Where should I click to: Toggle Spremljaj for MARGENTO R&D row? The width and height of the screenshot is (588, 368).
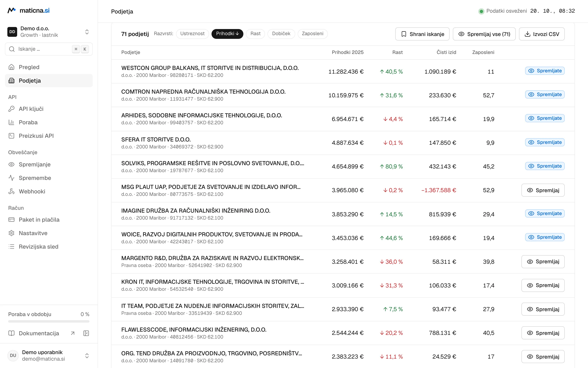[x=543, y=262]
